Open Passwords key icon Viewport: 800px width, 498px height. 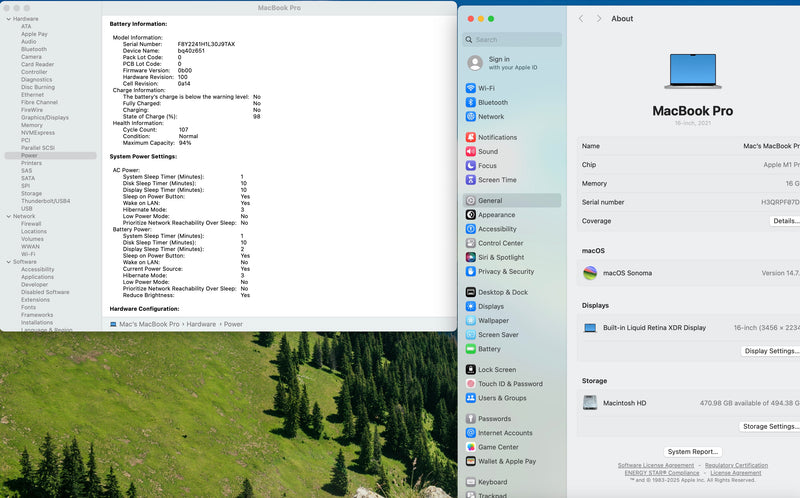470,419
